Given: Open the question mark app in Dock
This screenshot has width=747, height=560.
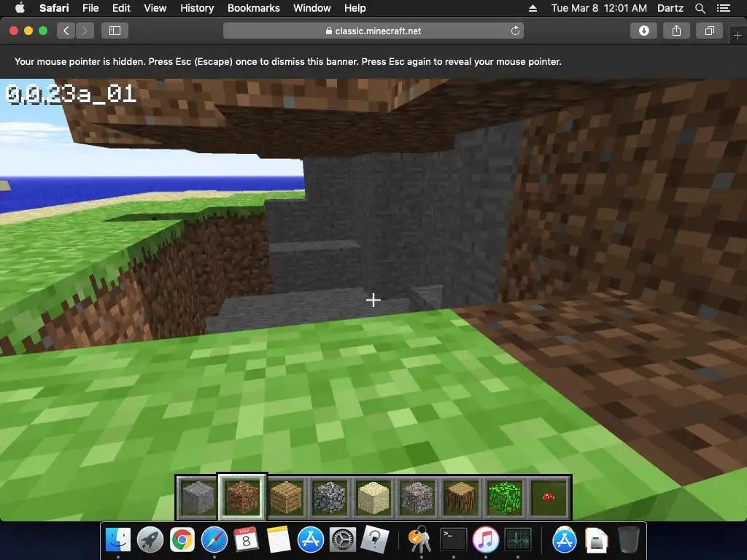Looking at the screenshot, I should point(375,540).
